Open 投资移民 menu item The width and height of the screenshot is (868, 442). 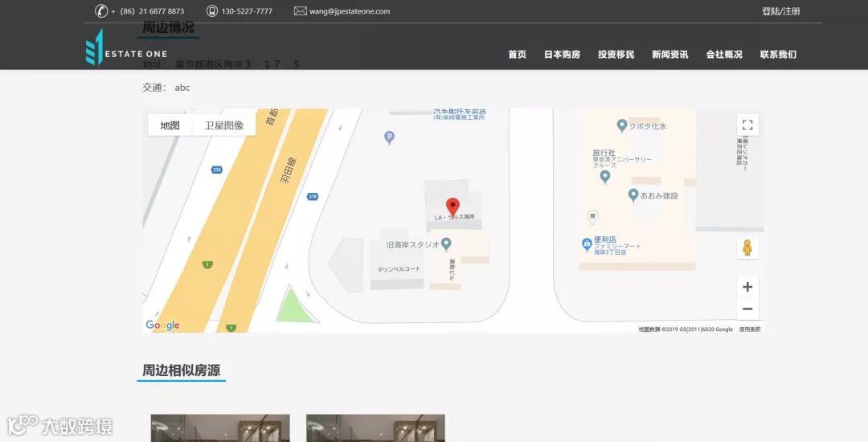(x=616, y=54)
